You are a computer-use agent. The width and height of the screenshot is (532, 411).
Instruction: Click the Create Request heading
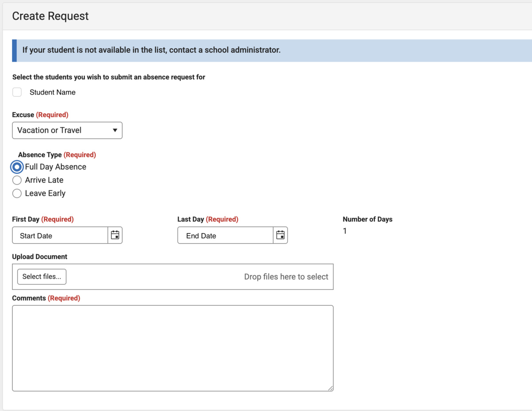coord(50,16)
